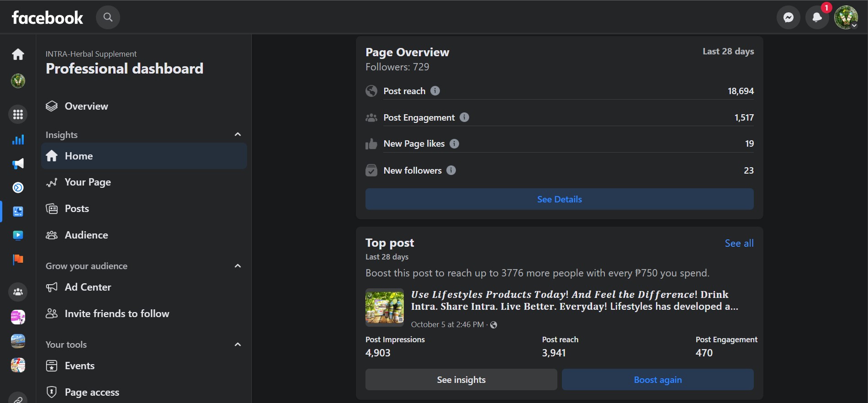Open Insights bar chart icon in left rail
Screen dimensions: 868x403
pyautogui.click(x=18, y=140)
